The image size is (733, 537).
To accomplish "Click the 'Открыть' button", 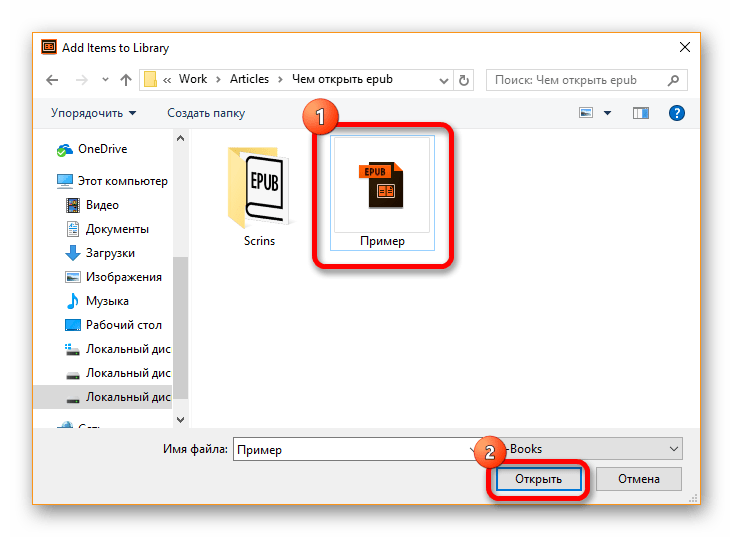I will (539, 479).
